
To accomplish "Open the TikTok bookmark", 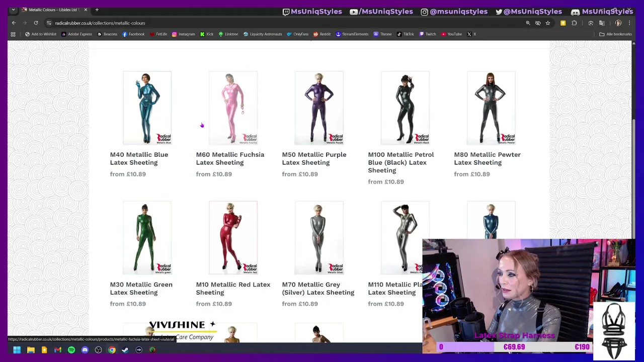I will click(406, 34).
